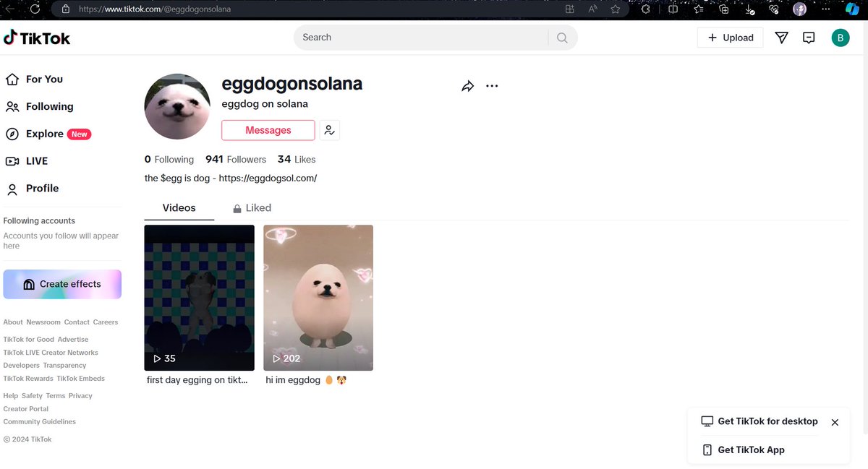The height and width of the screenshot is (469, 868).
Task: Open the collections icon
Action: tap(724, 9)
